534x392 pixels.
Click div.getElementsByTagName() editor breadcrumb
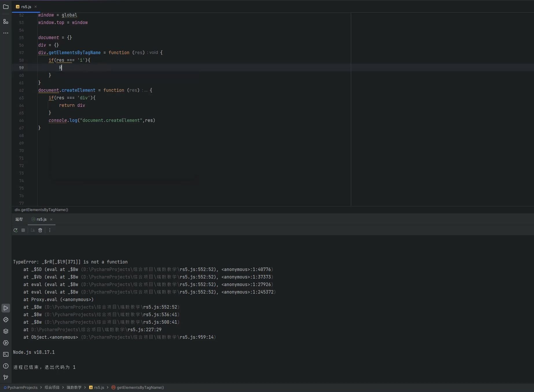(x=41, y=210)
